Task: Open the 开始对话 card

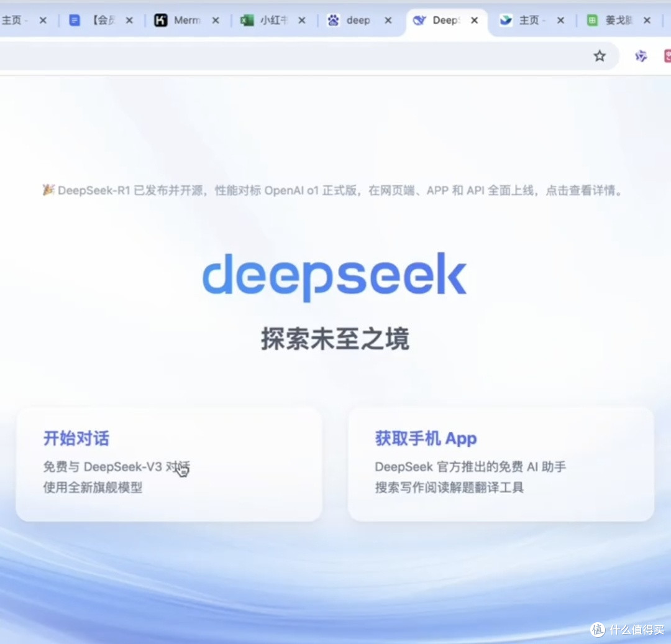Action: coord(168,464)
